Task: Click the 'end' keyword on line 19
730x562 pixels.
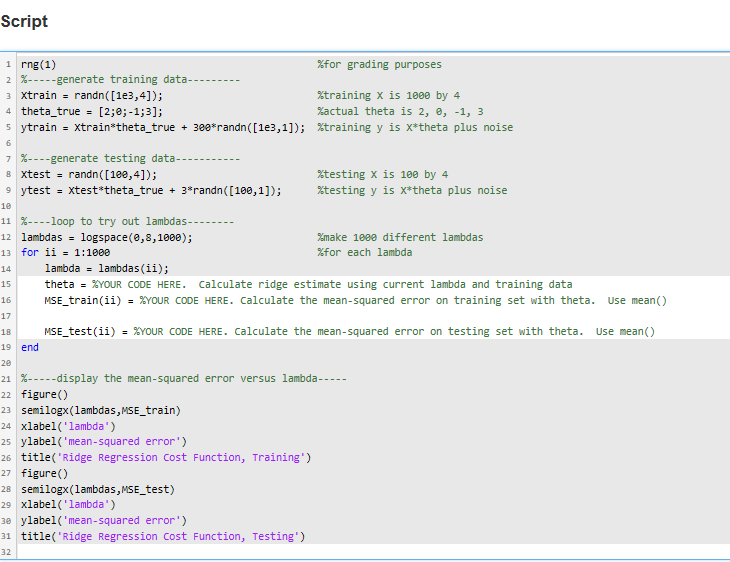Action: pyautogui.click(x=30, y=347)
